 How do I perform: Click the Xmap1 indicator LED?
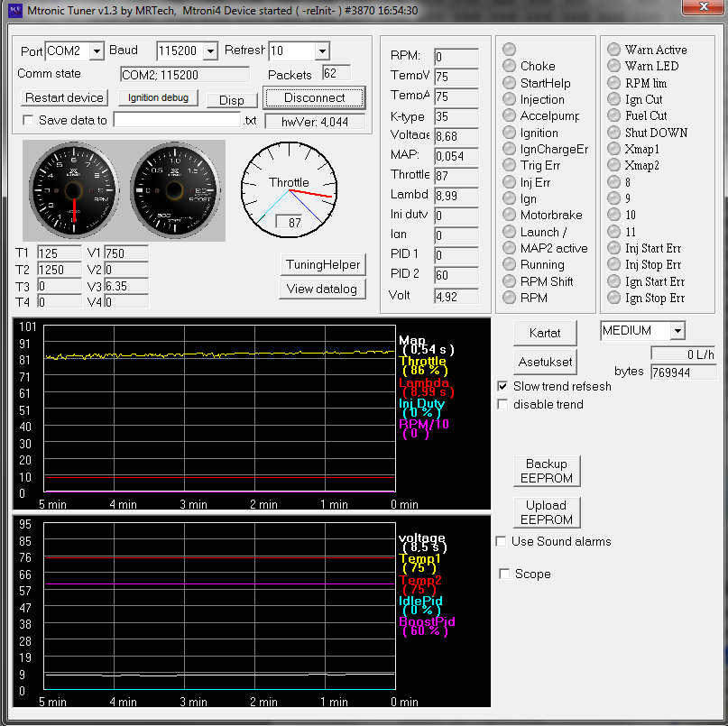(613, 149)
